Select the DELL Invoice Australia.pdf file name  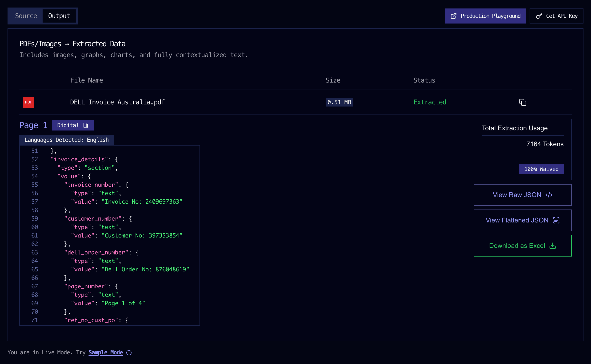tap(117, 102)
